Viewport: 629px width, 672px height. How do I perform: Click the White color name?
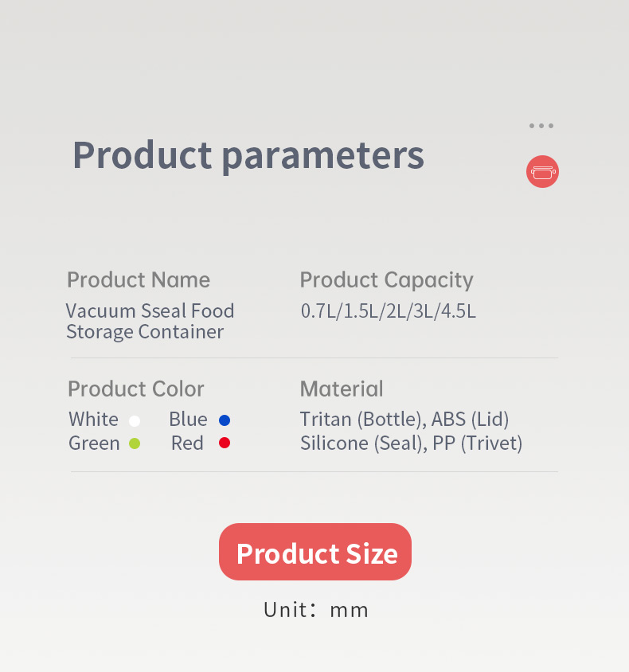click(x=93, y=419)
